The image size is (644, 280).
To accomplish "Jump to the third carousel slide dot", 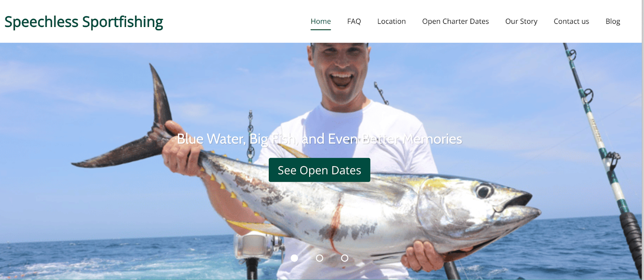I will pos(345,258).
